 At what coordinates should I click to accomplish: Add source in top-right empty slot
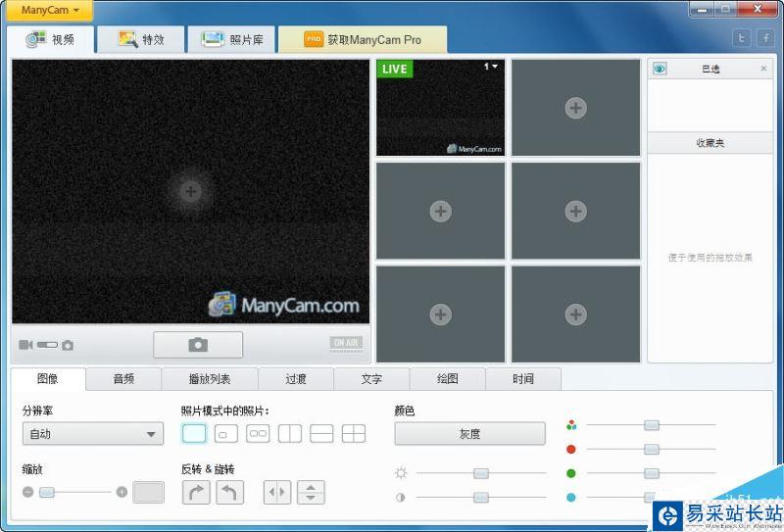tap(575, 108)
